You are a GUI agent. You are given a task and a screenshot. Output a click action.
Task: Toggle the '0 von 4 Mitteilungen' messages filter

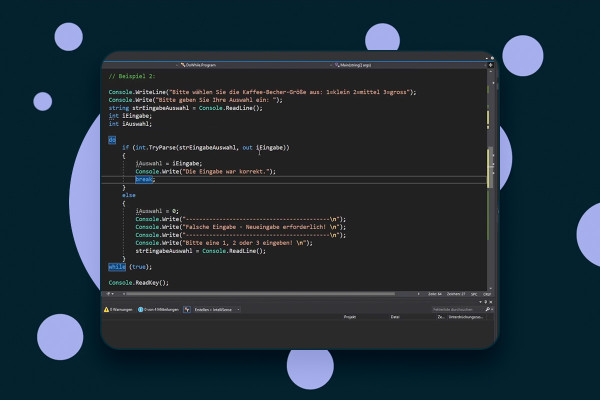[158, 310]
